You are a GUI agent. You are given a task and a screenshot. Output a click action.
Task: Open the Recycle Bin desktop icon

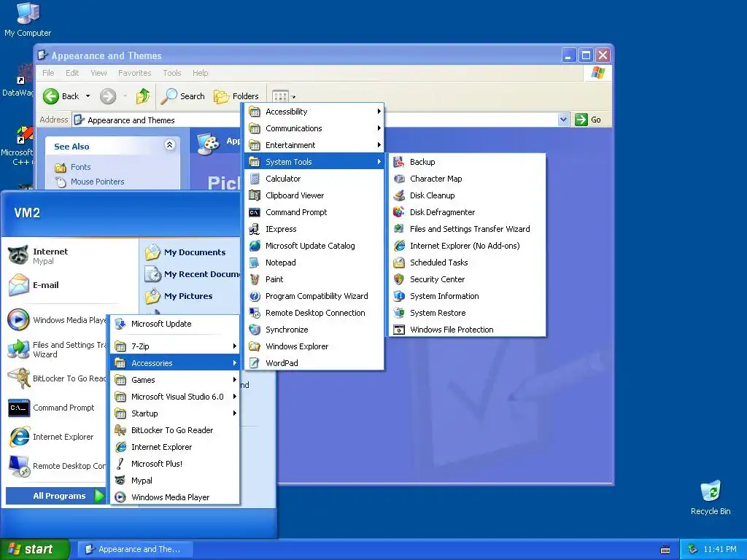(711, 498)
